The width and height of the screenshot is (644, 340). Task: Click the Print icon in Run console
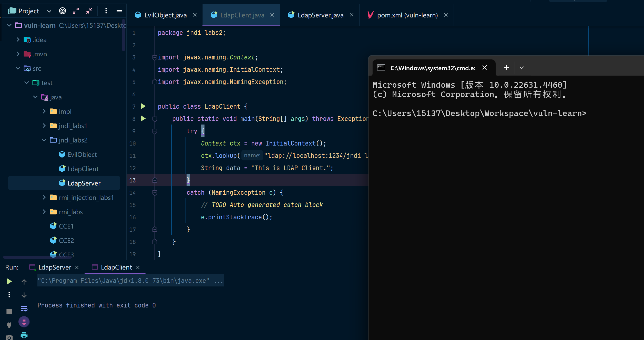(24, 335)
